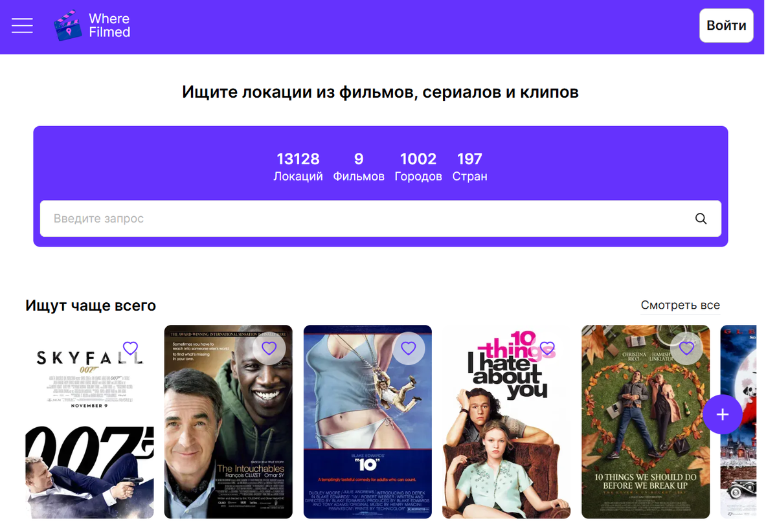This screenshot has height=532, width=777.
Task: Click the 13128 Локаций statistic
Action: [298, 166]
